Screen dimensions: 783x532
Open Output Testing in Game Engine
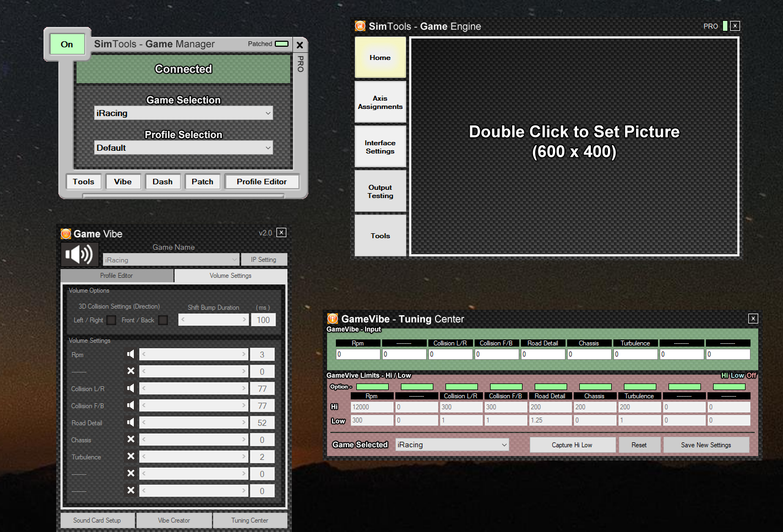point(380,191)
